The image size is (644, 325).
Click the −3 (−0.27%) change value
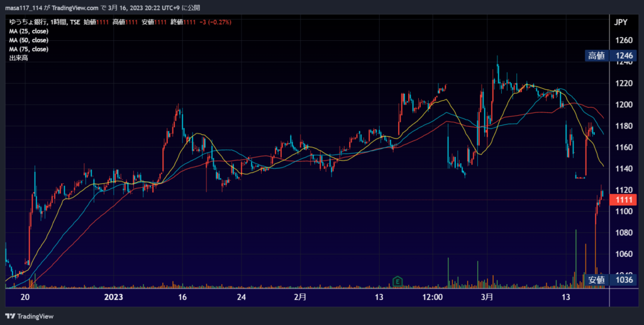[215, 22]
